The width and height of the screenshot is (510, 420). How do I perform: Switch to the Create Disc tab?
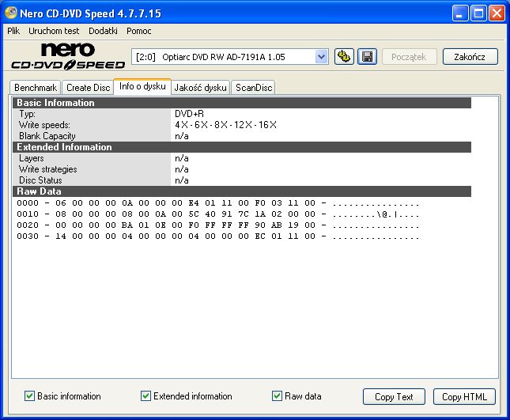(x=88, y=88)
